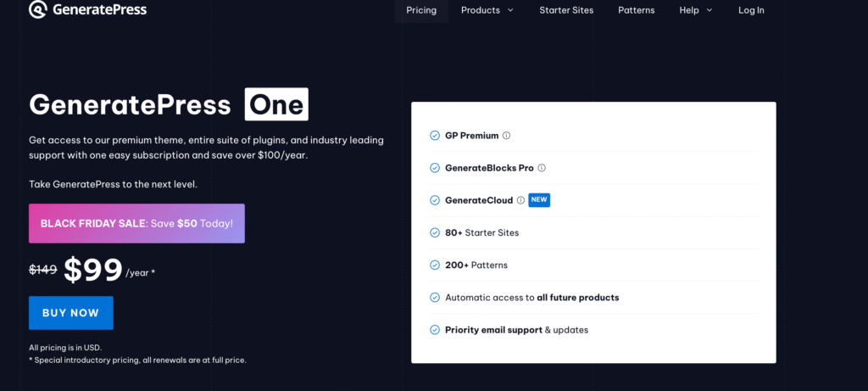Image resolution: width=868 pixels, height=391 pixels.
Task: Go to Starter Sites page
Action: coord(566,10)
